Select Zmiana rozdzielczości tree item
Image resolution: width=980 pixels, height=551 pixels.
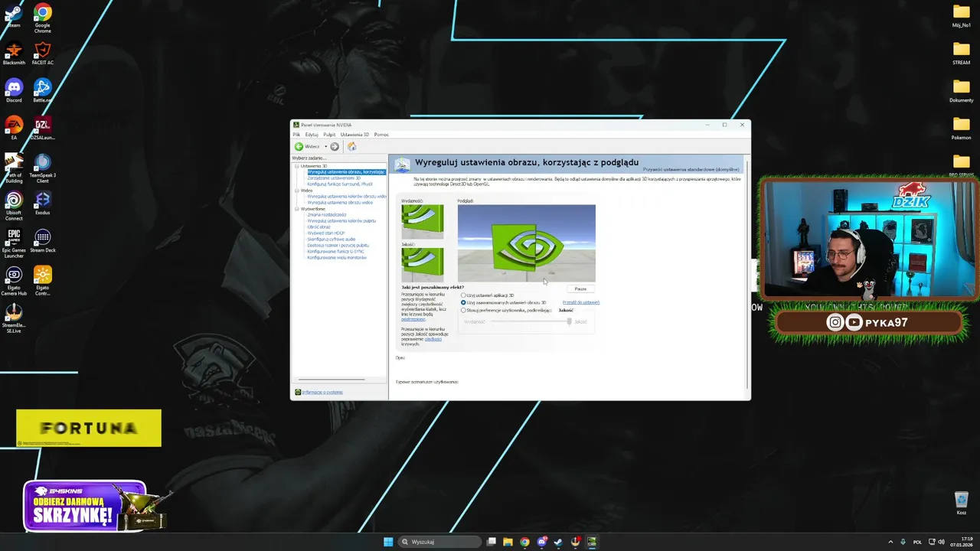coord(327,215)
